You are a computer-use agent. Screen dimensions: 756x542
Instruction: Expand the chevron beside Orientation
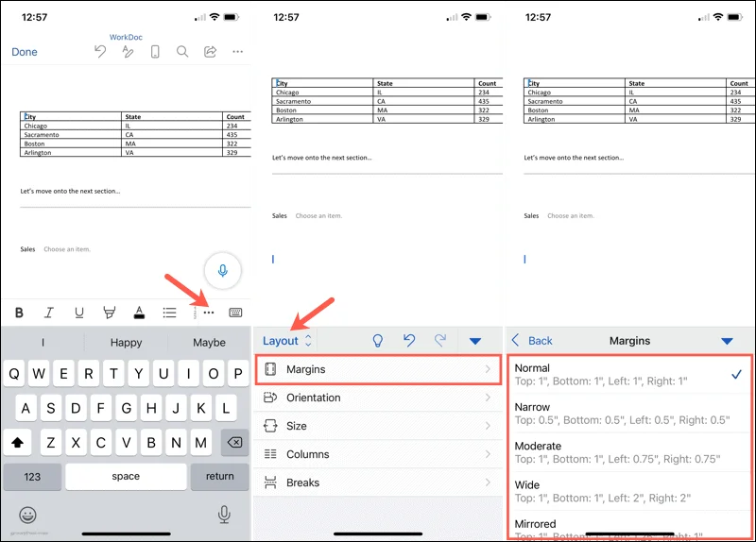point(488,398)
